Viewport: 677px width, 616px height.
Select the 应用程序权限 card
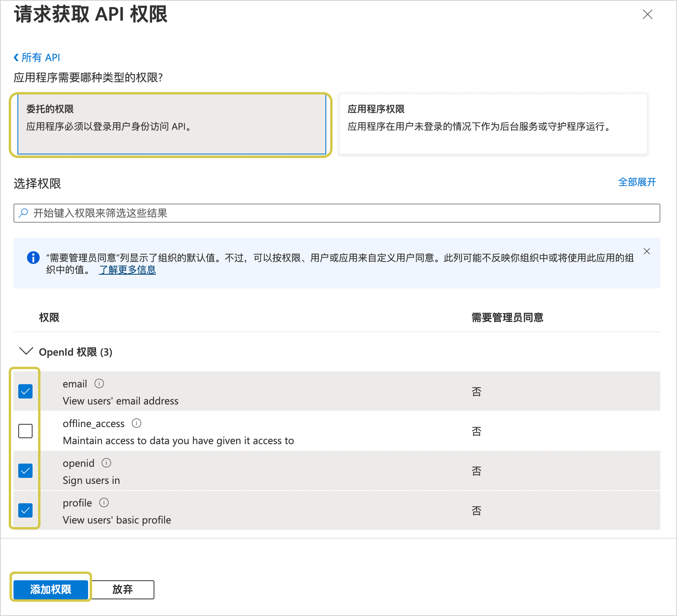(x=493, y=124)
